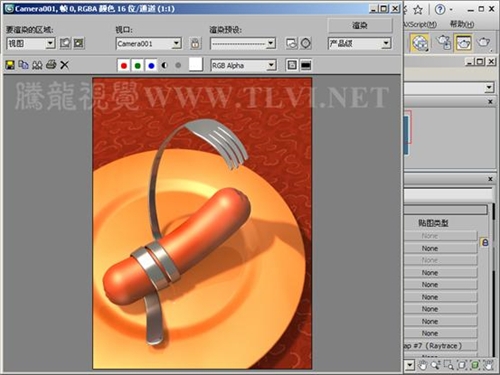Click Render Production teapot icon
This screenshot has width=500, height=375.
click(483, 42)
